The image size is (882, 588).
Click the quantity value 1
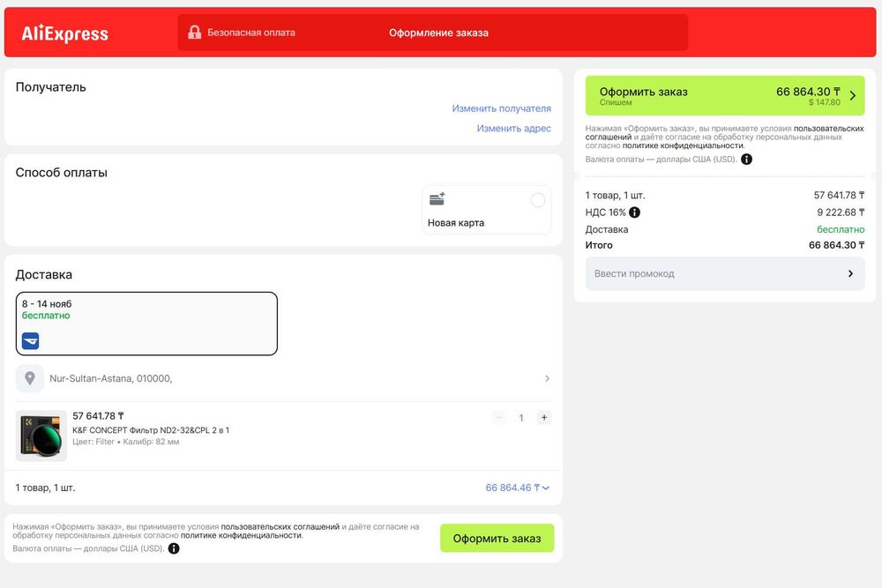point(521,418)
